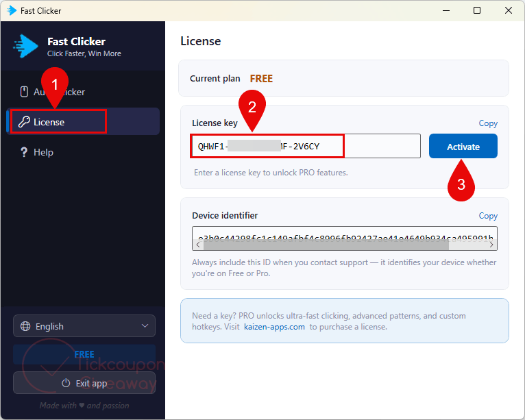The width and height of the screenshot is (525, 420).
Task: Copy the license key
Action: coord(488,123)
